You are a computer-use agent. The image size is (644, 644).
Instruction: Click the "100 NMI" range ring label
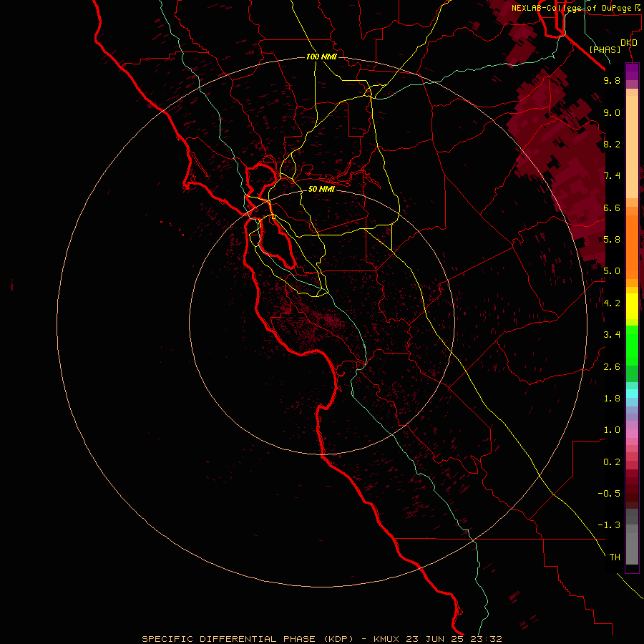(x=321, y=57)
